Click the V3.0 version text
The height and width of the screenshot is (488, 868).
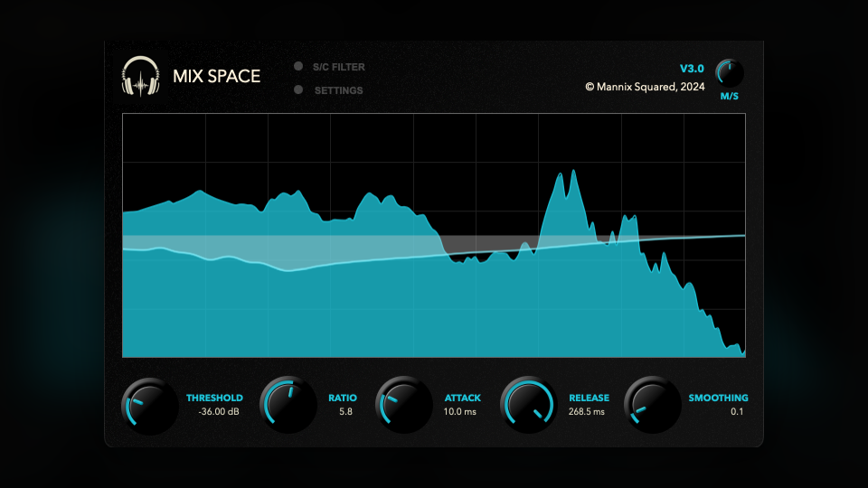[x=692, y=69]
